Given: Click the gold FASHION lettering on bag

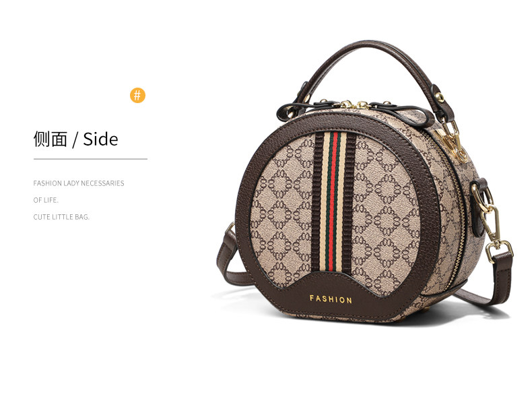Looking at the screenshot, I should point(331,299).
